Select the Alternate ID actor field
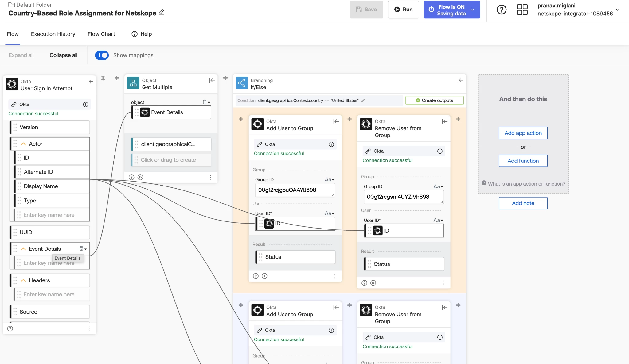 click(x=52, y=172)
